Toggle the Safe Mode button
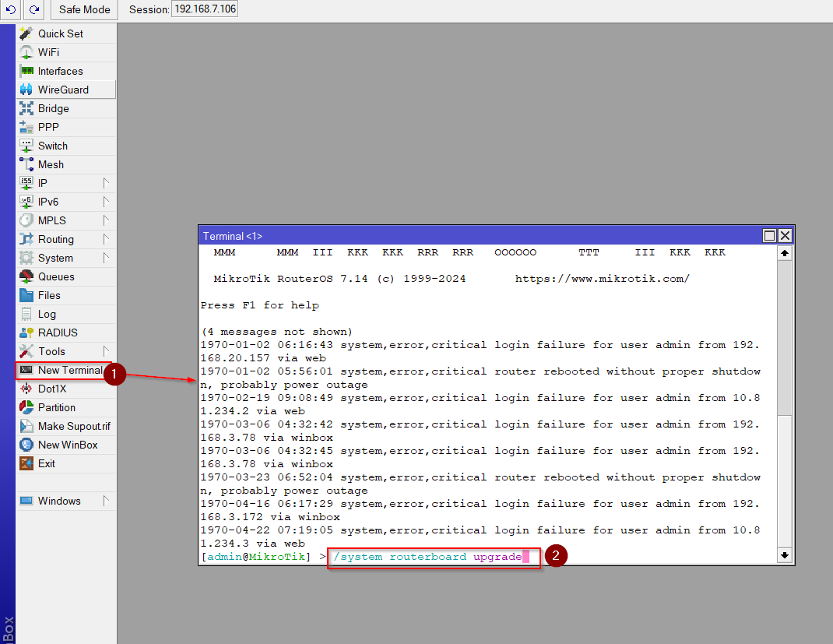The width and height of the screenshot is (833, 644). (x=85, y=9)
